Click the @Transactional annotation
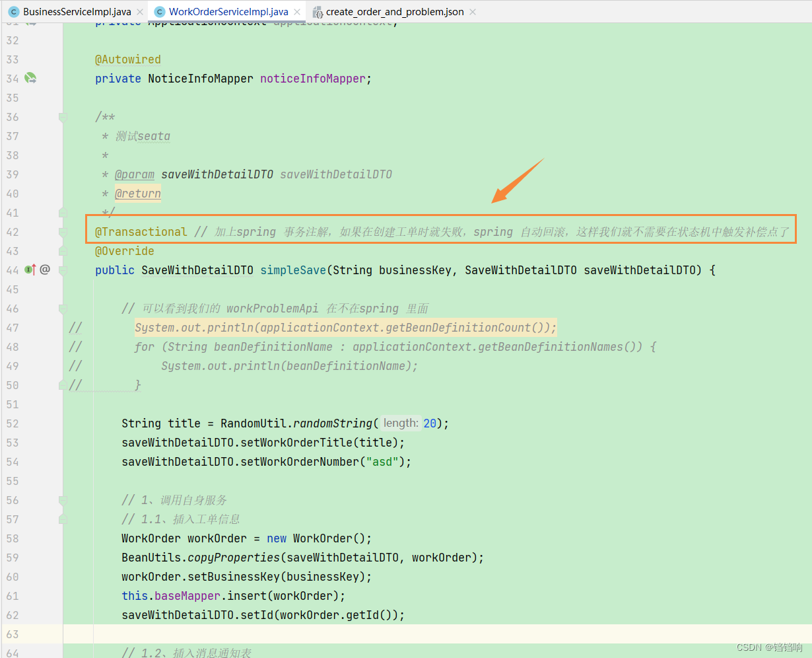812x658 pixels. [x=141, y=232]
